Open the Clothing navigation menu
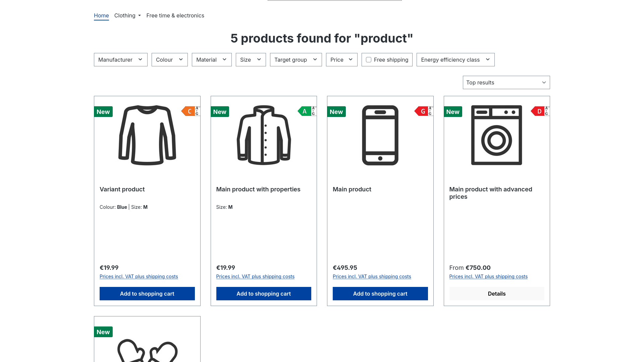The height and width of the screenshot is (362, 644). (x=127, y=15)
